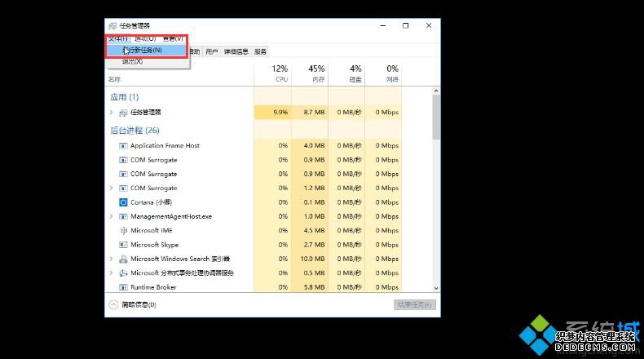The image size is (644, 359).
Task: Sort by the 网络 column header
Action: [x=384, y=74]
